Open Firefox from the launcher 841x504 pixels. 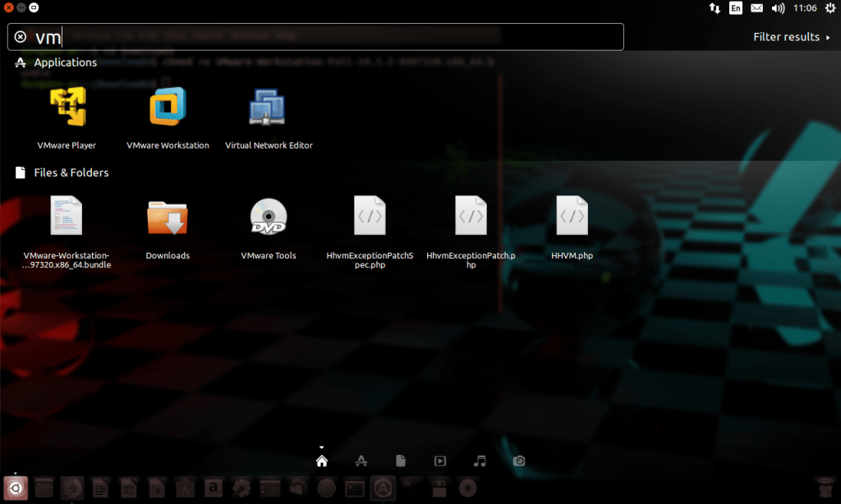(72, 488)
